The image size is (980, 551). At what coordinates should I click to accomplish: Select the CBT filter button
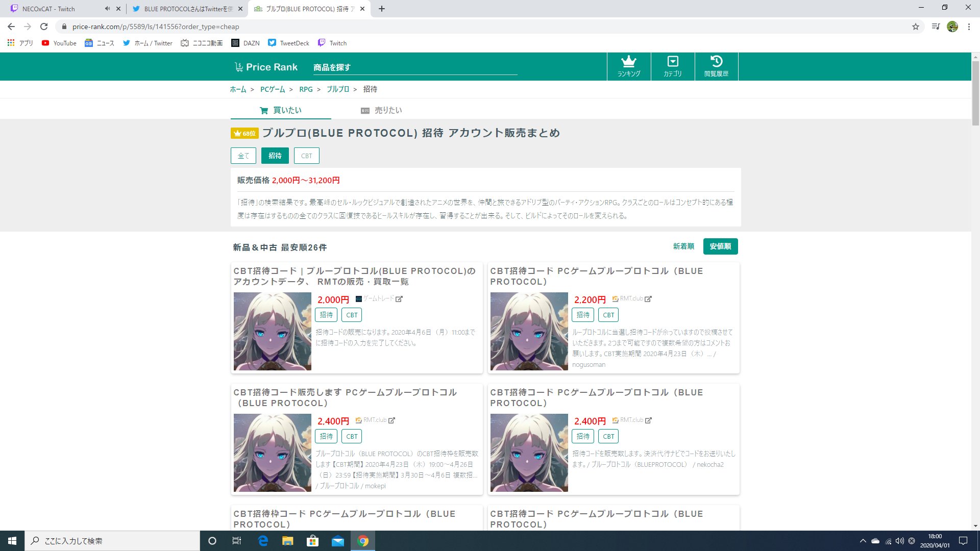[307, 156]
